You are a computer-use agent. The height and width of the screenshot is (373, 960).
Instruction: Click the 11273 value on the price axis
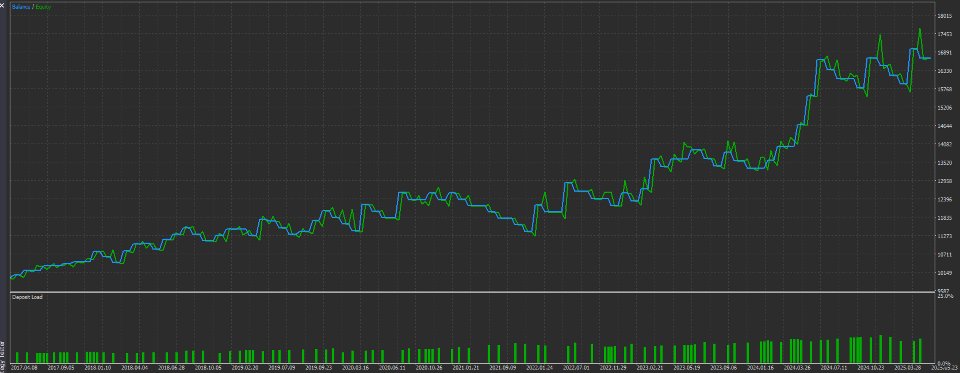(945, 236)
